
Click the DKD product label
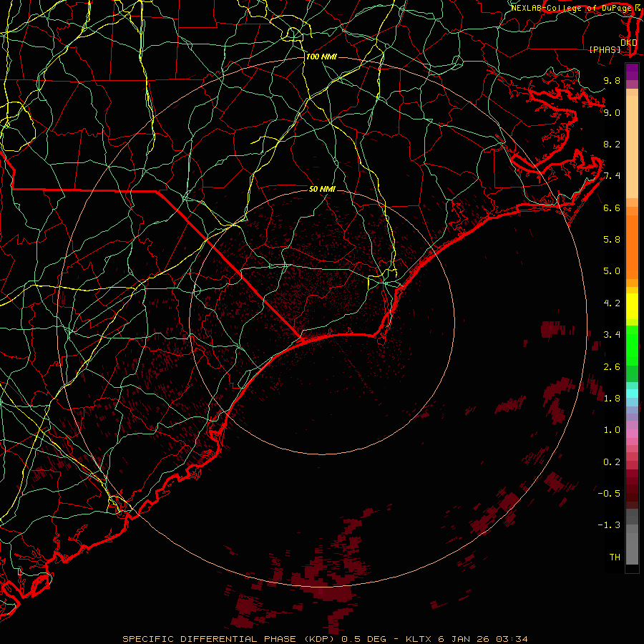tap(629, 43)
